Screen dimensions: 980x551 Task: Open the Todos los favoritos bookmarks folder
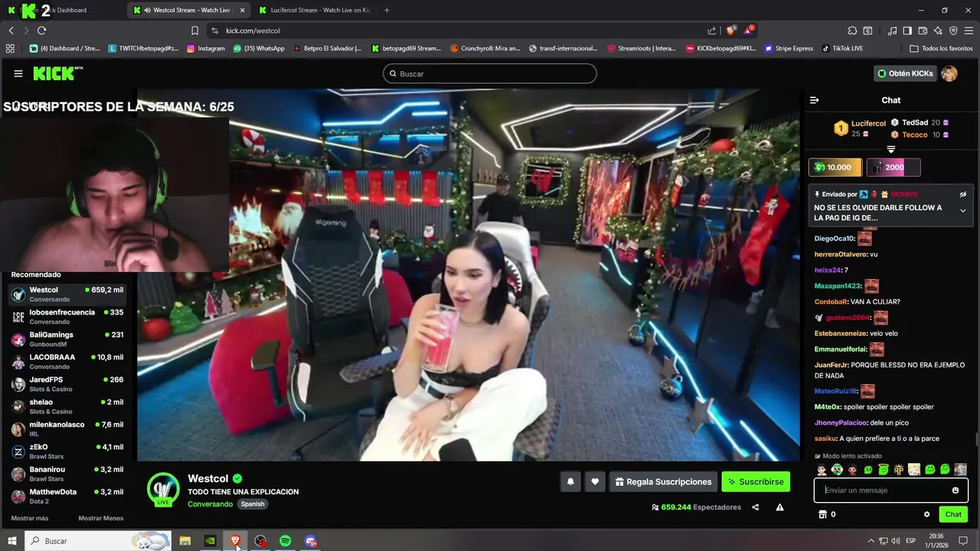coord(942,48)
